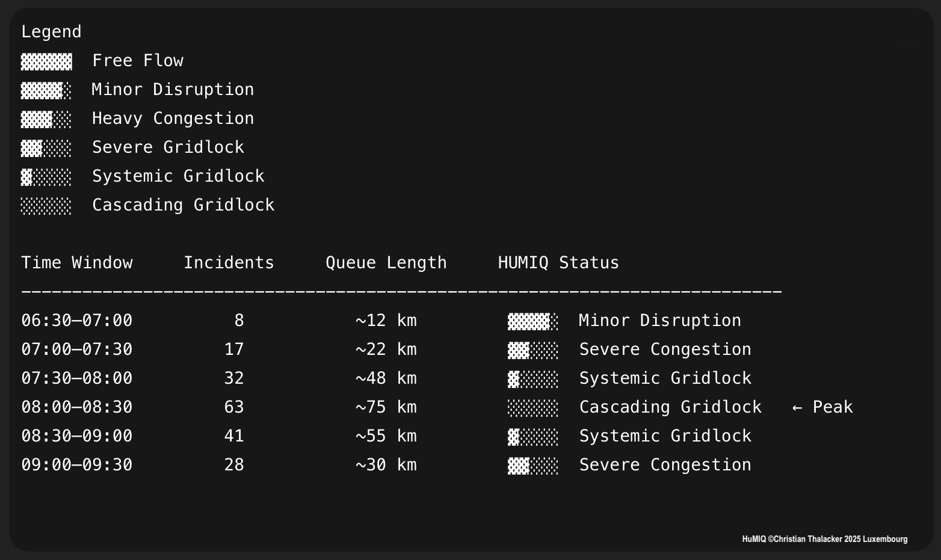
Task: Select the Cascading Gridlock legend bar
Action: 46,206
